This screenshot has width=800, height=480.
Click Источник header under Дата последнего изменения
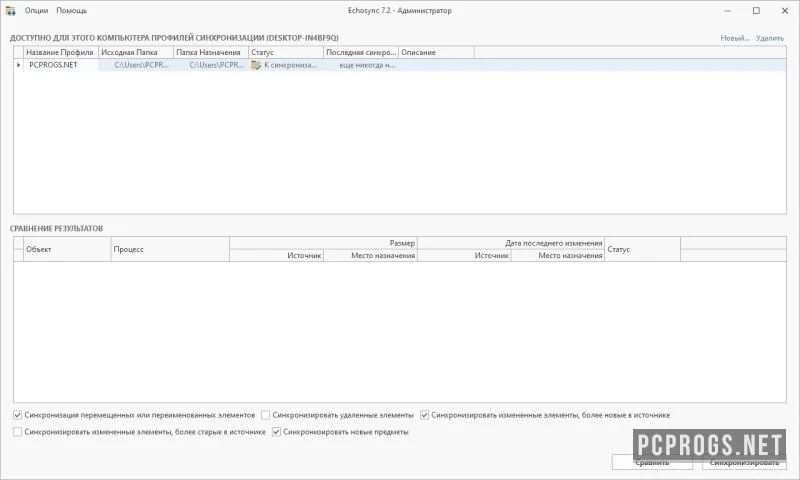point(464,256)
